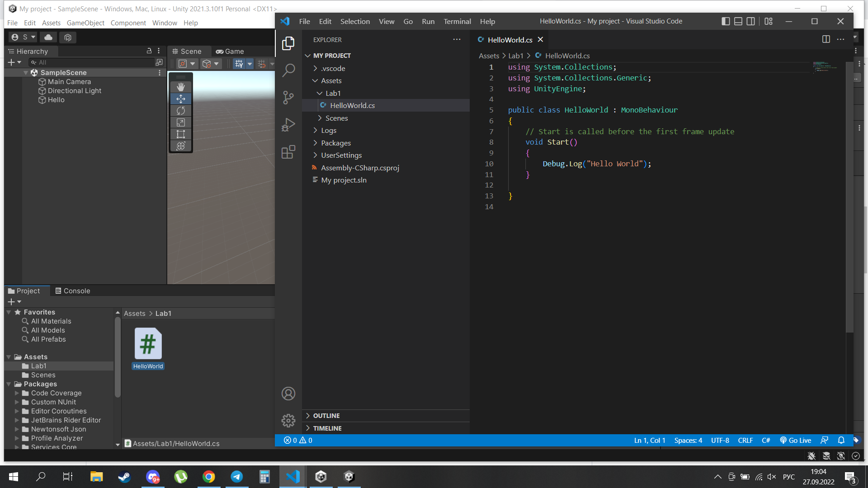The height and width of the screenshot is (488, 868).
Task: Click notifications bell in VS Code status bar
Action: (x=841, y=441)
